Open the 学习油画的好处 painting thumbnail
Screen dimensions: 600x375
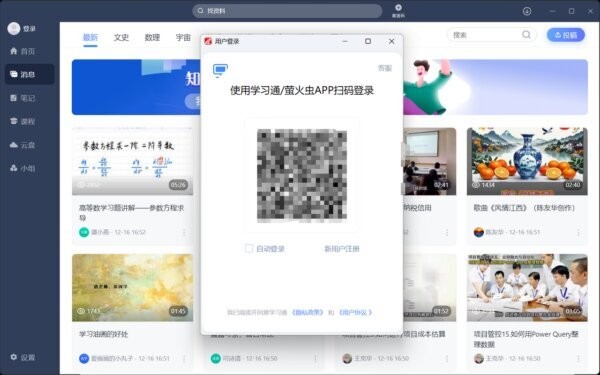coord(132,288)
